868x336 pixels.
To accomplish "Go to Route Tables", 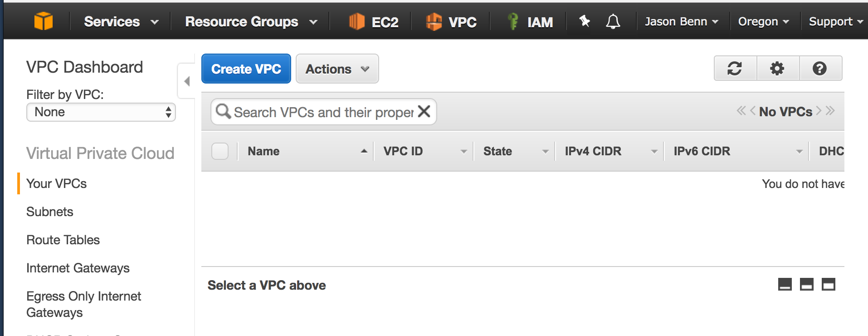I will pos(63,240).
